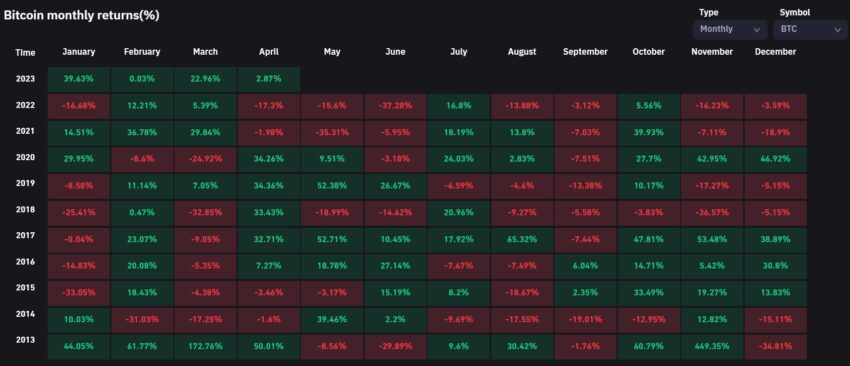This screenshot has height=366, width=850.
Task: Click the 172.76% cell for March 2013
Action: click(x=205, y=345)
